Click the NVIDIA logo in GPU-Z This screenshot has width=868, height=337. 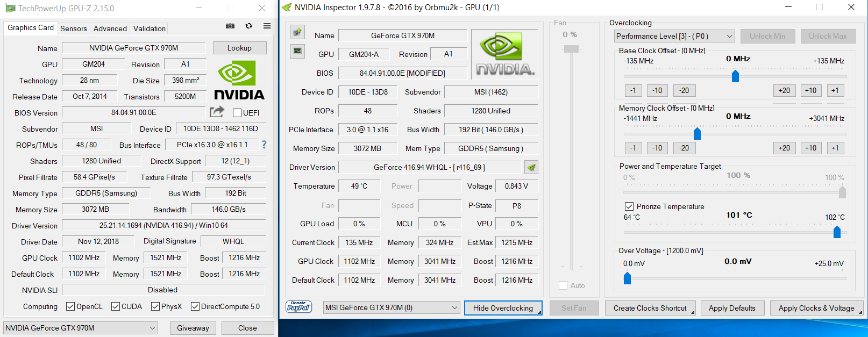pos(239,80)
